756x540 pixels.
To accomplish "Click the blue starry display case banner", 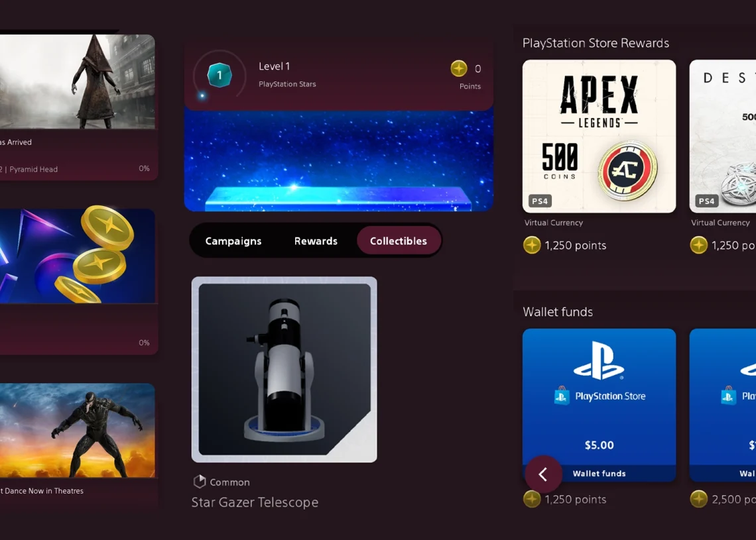I will click(x=338, y=161).
